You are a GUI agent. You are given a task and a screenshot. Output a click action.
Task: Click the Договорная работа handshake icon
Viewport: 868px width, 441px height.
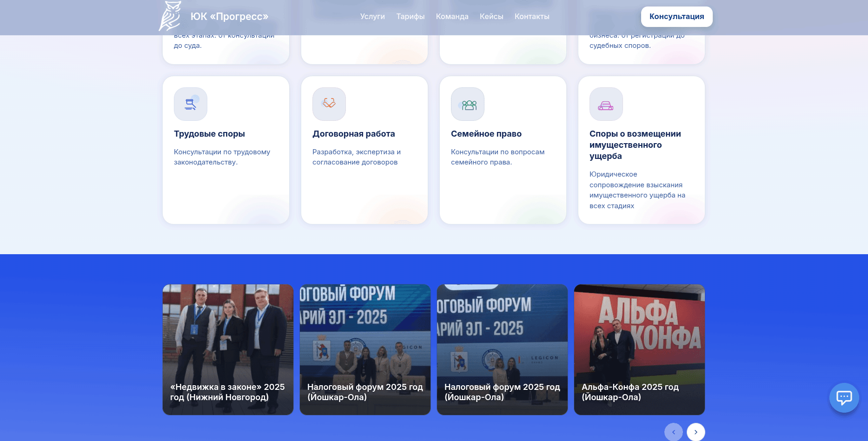(x=329, y=104)
